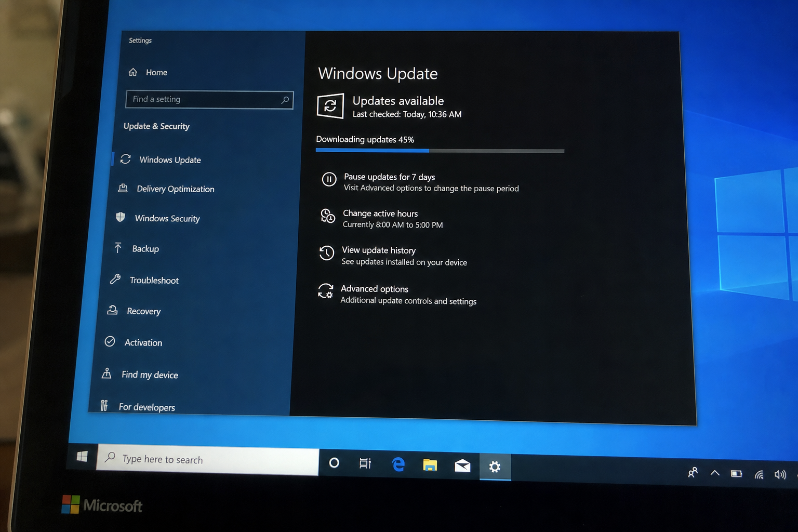Open the volume control in system tray
798x532 pixels.
point(780,474)
